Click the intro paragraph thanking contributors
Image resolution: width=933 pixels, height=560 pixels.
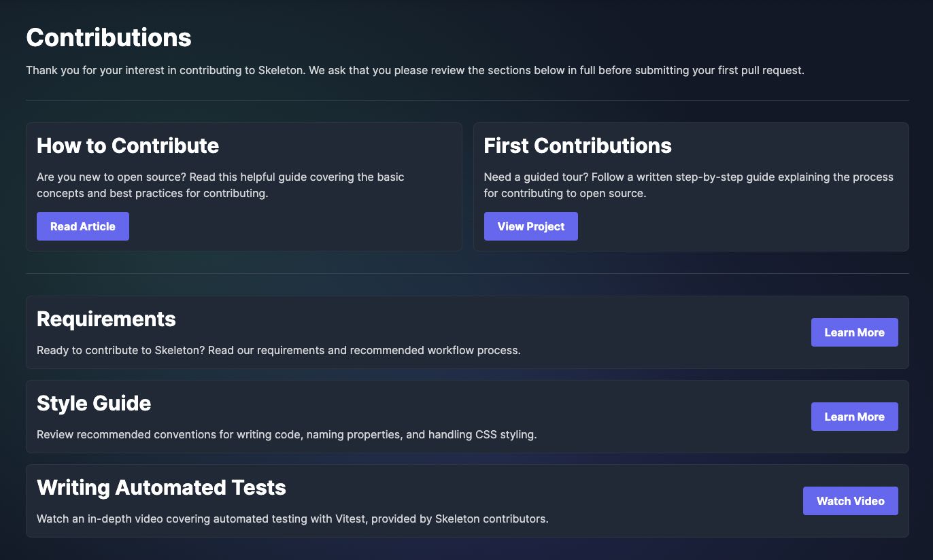click(415, 71)
